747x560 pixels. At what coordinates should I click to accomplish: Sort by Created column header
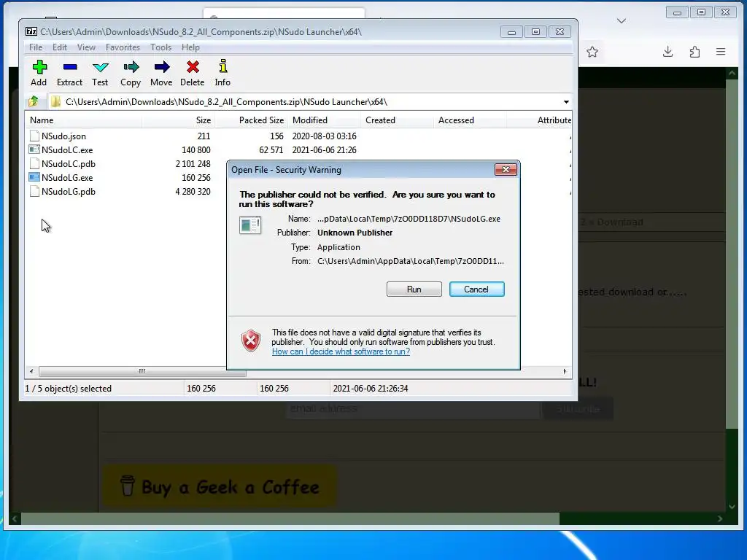pos(398,120)
